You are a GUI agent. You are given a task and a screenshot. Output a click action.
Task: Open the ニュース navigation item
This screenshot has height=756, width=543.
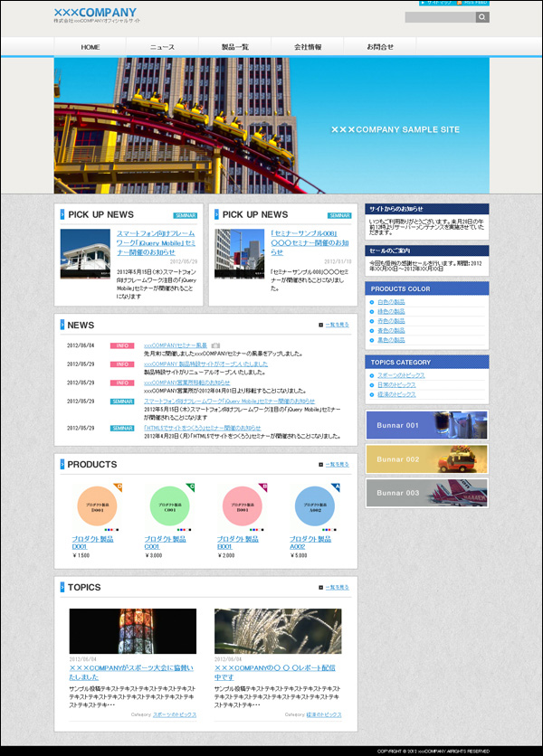tap(162, 47)
